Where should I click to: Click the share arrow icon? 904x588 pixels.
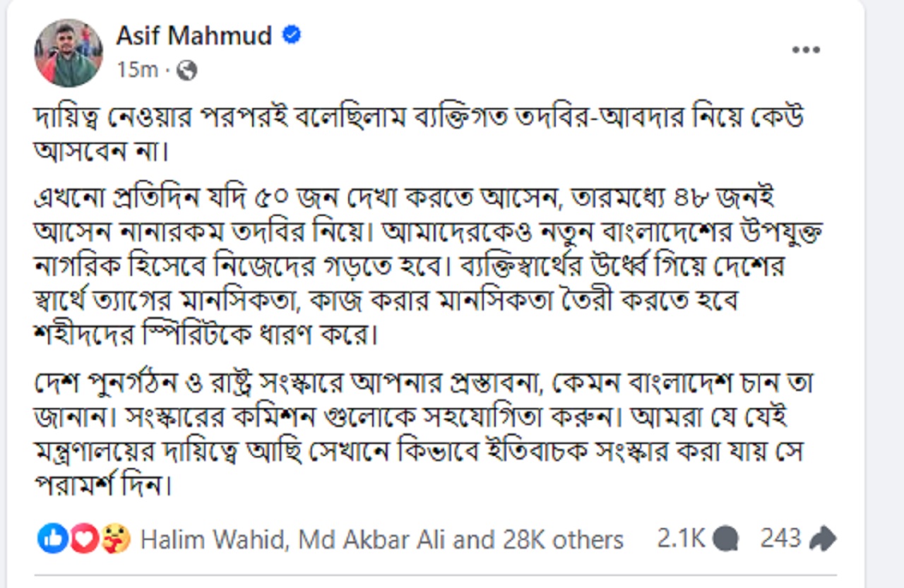[x=822, y=540]
